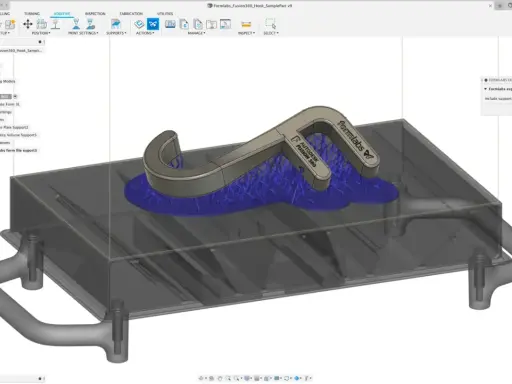Close the document tab with X button
512x384 pixels.
pyautogui.click(x=490, y=6)
